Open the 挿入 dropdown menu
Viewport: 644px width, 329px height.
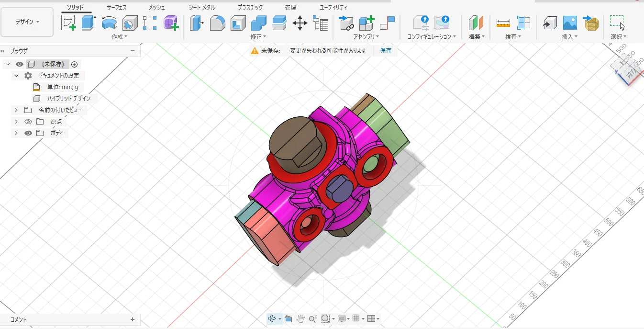569,36
